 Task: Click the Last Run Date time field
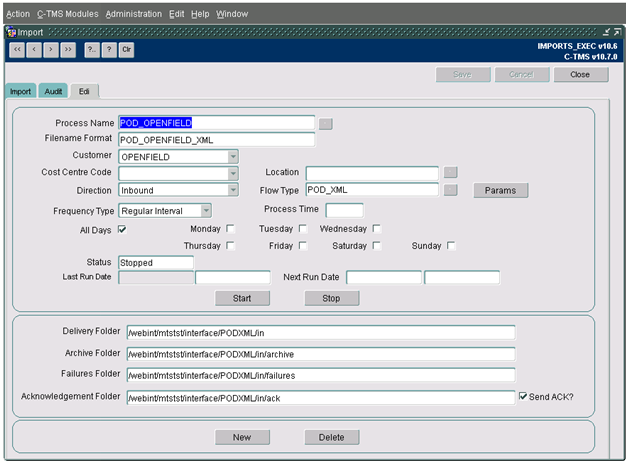click(x=233, y=277)
